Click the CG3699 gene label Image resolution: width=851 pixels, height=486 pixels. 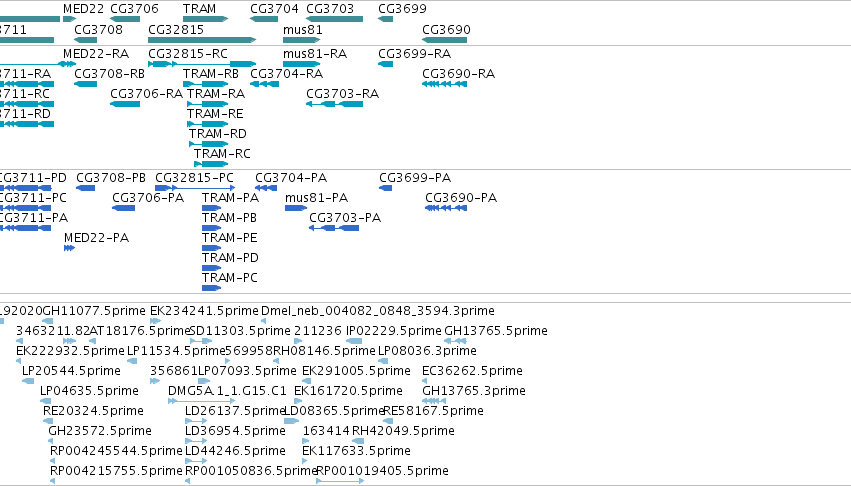coord(402,9)
